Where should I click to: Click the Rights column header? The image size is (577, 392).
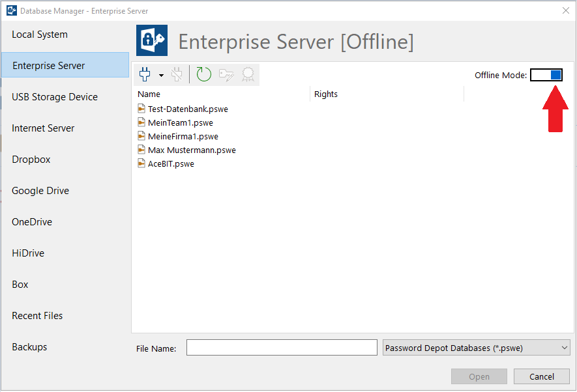pyautogui.click(x=326, y=94)
